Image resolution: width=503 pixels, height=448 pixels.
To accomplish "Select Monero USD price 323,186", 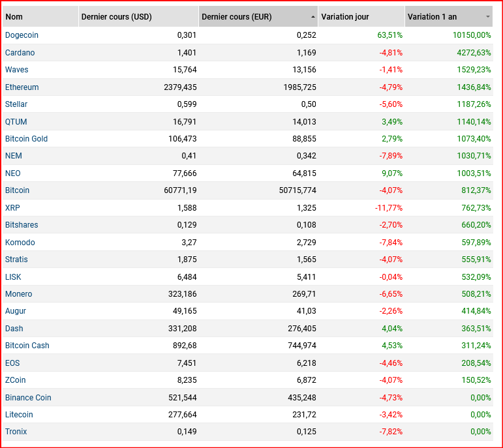I will point(182,294).
